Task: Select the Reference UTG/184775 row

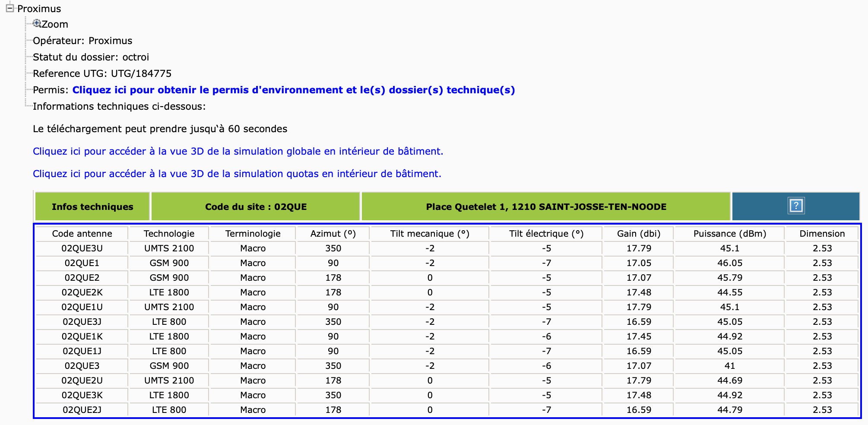Action: pyautogui.click(x=102, y=73)
